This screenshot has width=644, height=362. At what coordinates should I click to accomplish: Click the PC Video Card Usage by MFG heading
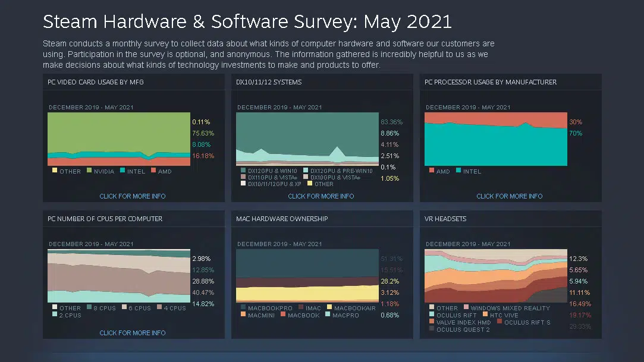coord(96,82)
